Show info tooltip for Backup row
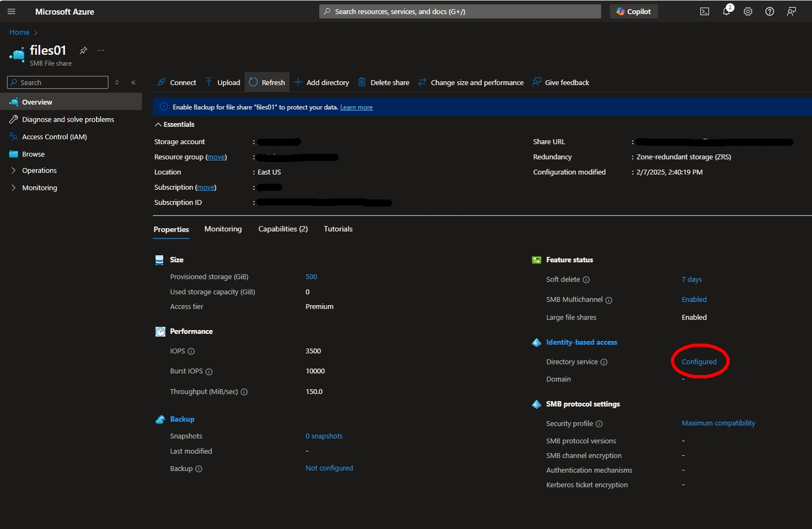Image resolution: width=812 pixels, height=529 pixels. (x=198, y=469)
